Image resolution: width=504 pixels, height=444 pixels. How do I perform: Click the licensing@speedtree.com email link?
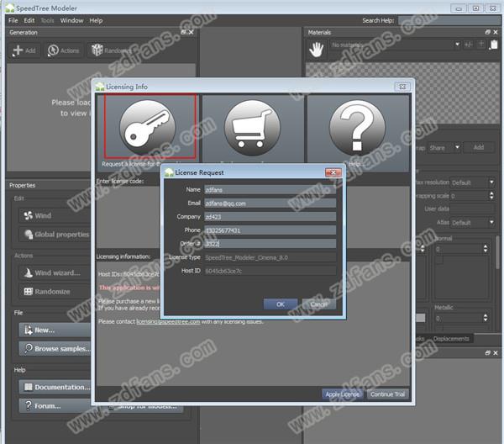tap(168, 321)
